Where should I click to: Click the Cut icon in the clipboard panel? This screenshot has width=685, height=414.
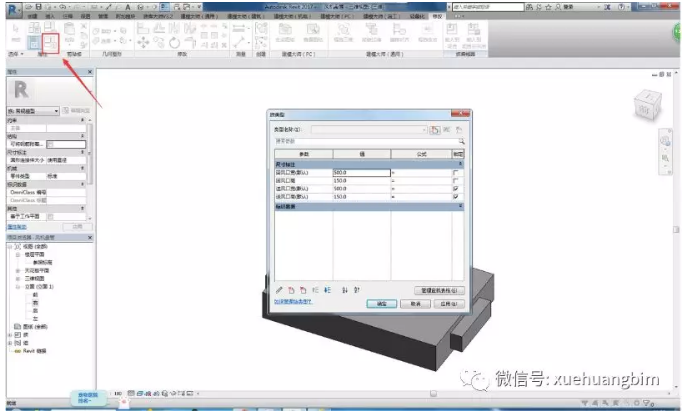pos(83,27)
